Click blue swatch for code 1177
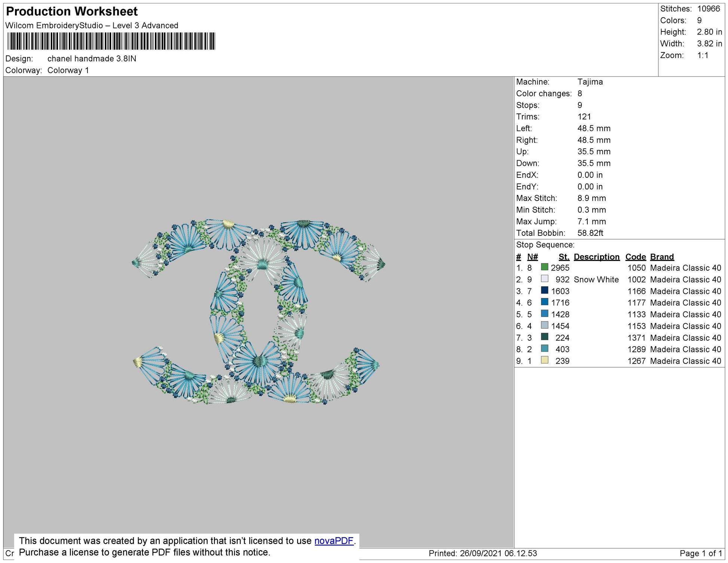 pyautogui.click(x=545, y=302)
